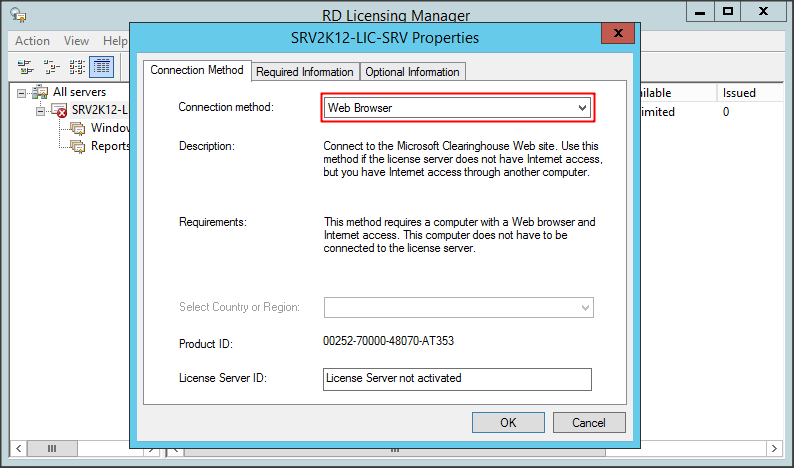This screenshot has height=468, width=794.
Task: Click the All servers node icon
Action: click(x=41, y=92)
